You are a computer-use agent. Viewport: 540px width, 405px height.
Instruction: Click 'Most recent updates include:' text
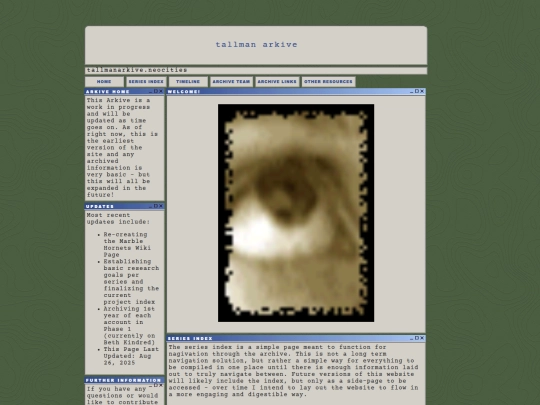tap(118, 218)
